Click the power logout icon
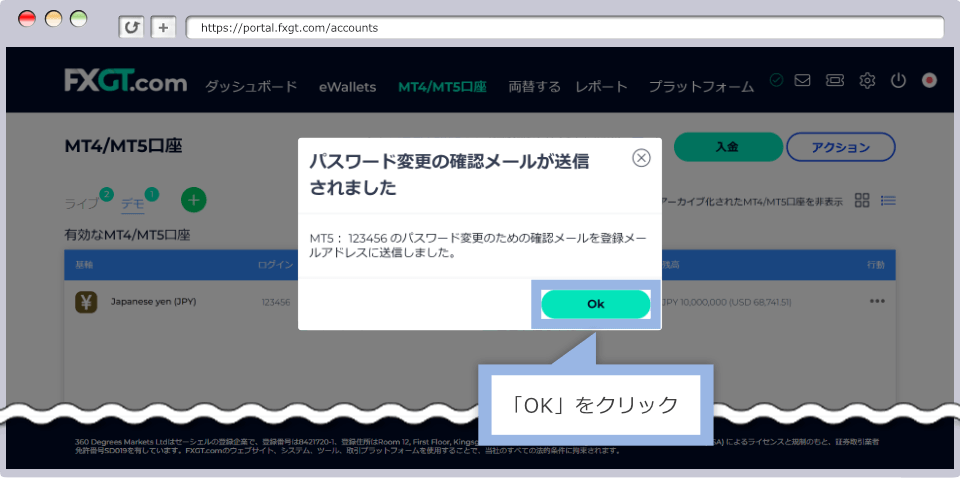The width and height of the screenshot is (960, 478). pos(898,80)
